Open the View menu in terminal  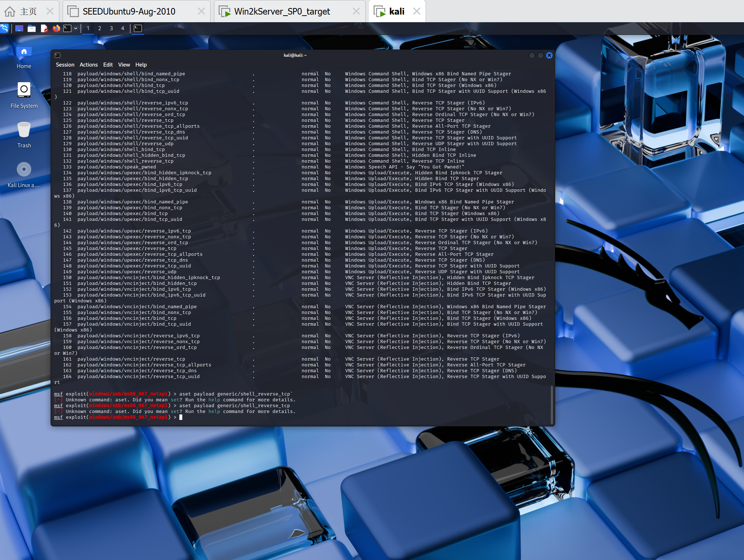124,65
